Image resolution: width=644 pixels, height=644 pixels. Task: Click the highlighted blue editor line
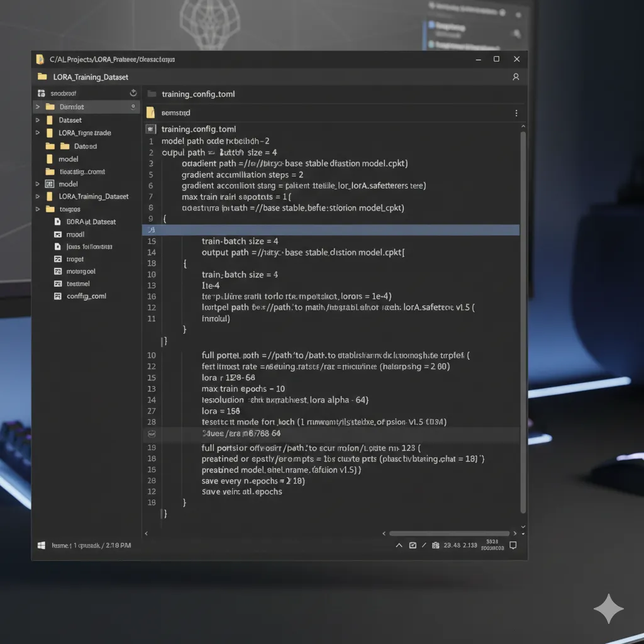point(331,230)
